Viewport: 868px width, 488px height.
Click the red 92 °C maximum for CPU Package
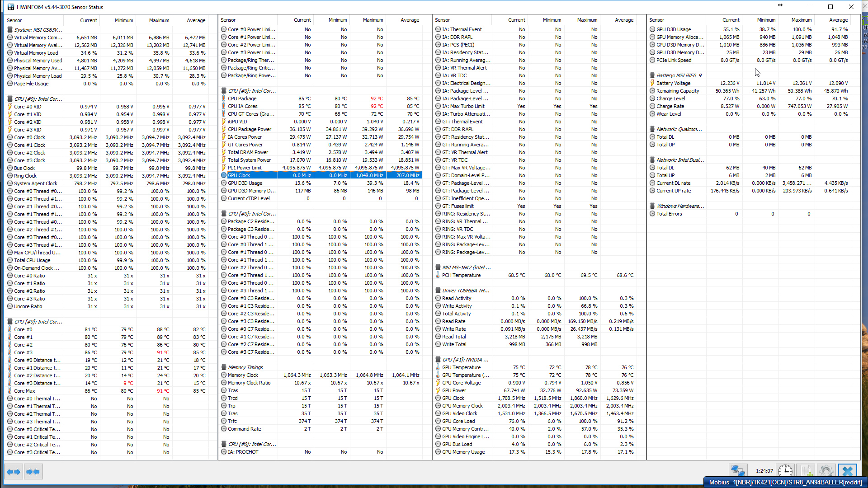[x=377, y=99]
